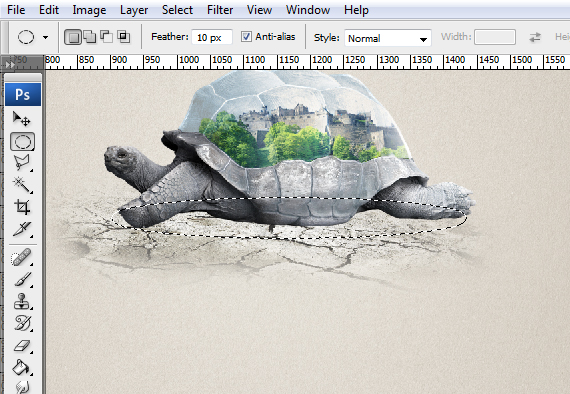Click the Elliptical Marquee tool preset icon
This screenshot has height=394, width=570.
pos(26,37)
